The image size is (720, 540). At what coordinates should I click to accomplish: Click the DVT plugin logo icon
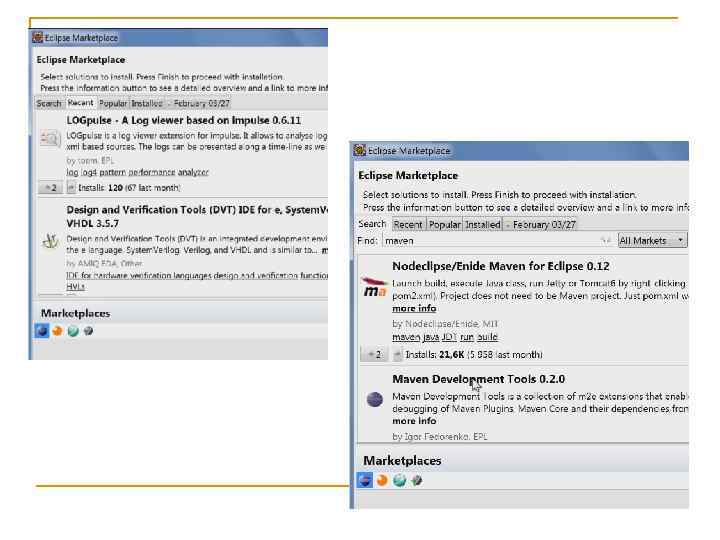[50, 241]
